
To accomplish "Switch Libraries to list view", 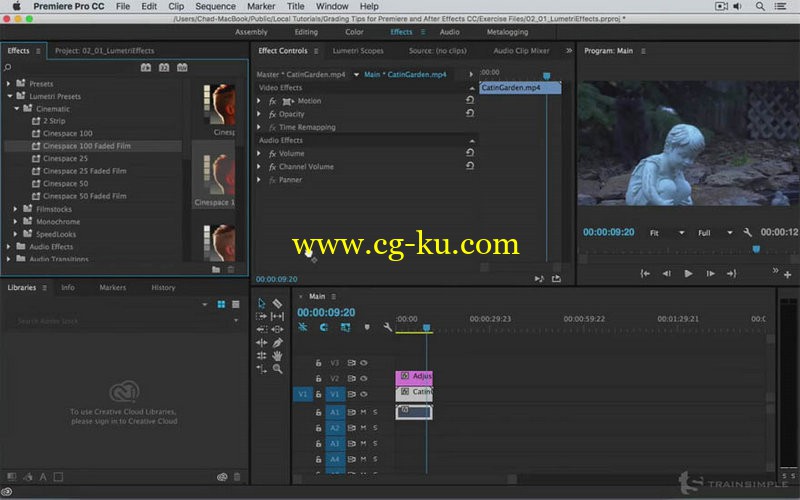I will click(236, 305).
